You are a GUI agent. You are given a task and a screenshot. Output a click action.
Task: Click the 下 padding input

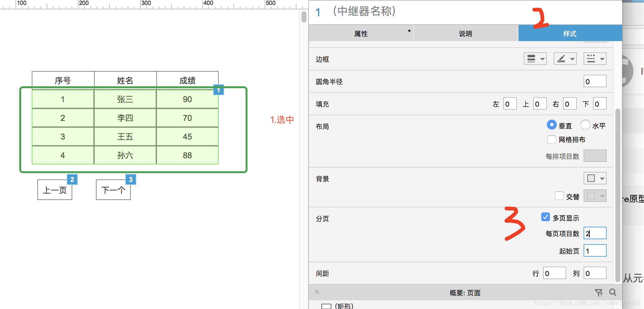600,104
